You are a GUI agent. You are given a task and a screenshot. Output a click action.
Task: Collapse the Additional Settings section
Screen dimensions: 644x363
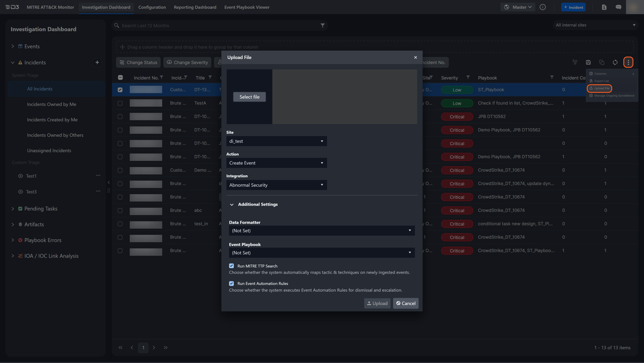232,204
